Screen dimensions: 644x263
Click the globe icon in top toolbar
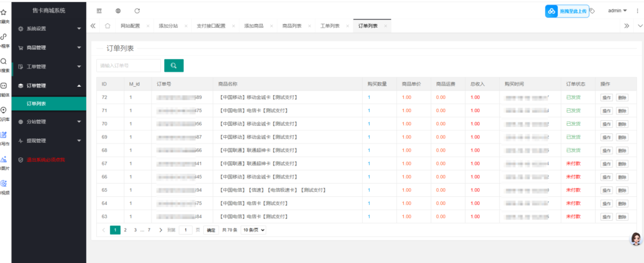point(118,11)
